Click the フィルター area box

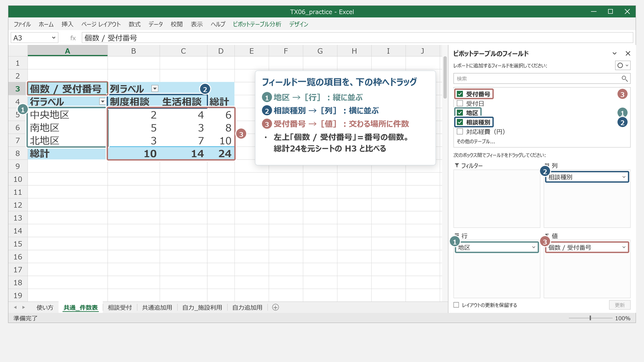point(496,198)
